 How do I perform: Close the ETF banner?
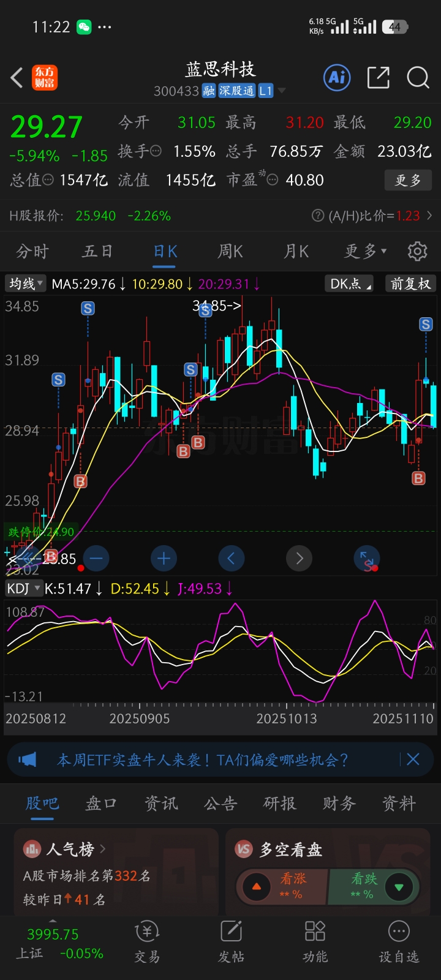(x=413, y=759)
